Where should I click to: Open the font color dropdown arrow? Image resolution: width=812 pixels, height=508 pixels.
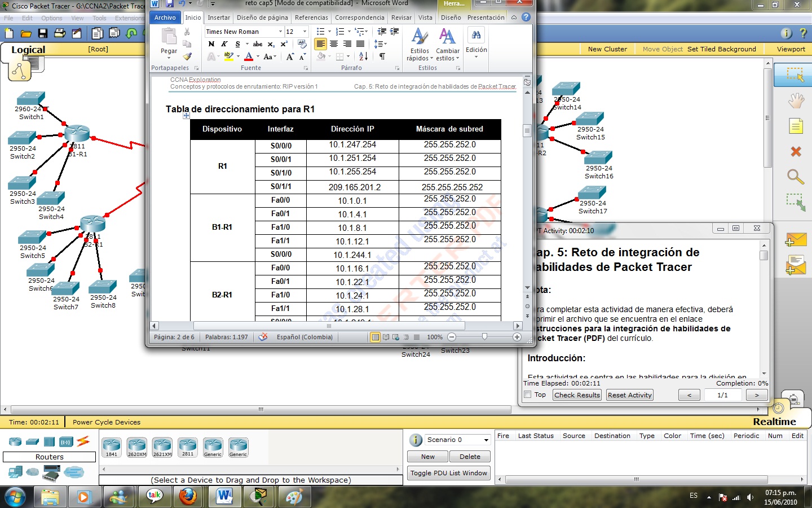tap(258, 56)
